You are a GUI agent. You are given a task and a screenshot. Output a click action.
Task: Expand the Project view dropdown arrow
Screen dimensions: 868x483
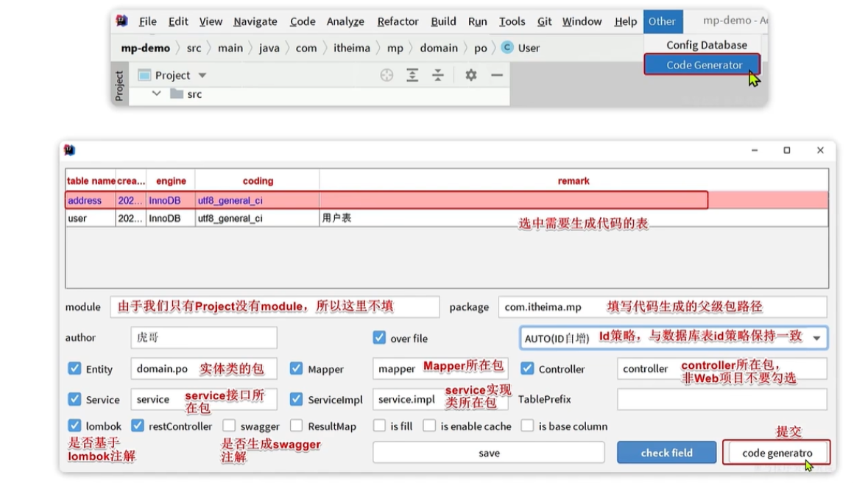[x=202, y=75]
